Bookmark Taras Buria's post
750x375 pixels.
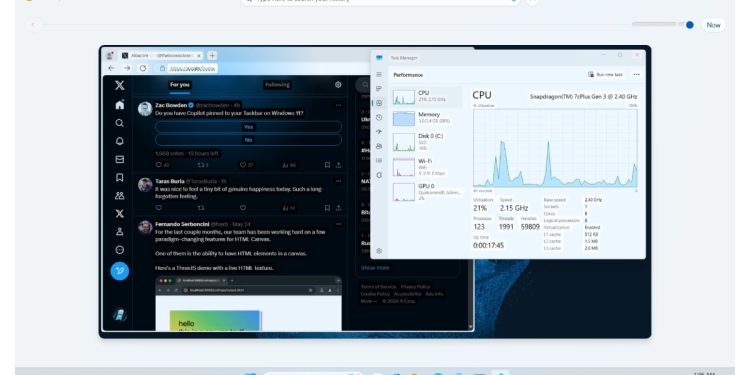point(327,208)
